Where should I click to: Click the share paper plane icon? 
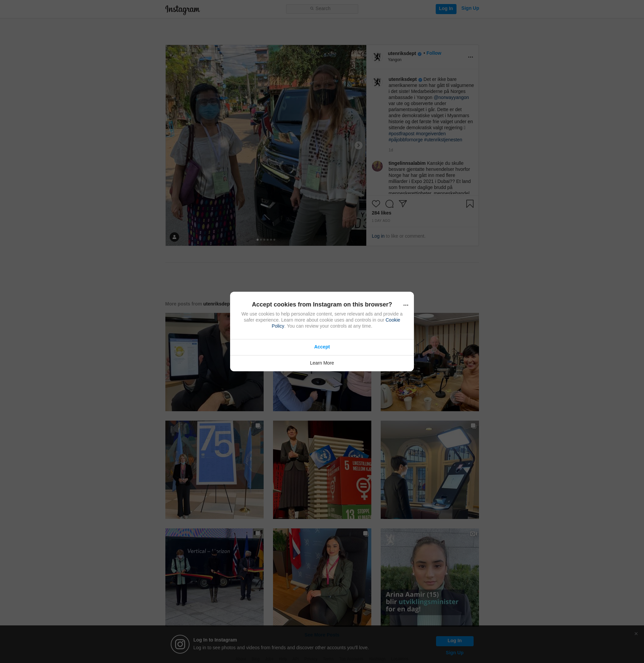click(402, 203)
